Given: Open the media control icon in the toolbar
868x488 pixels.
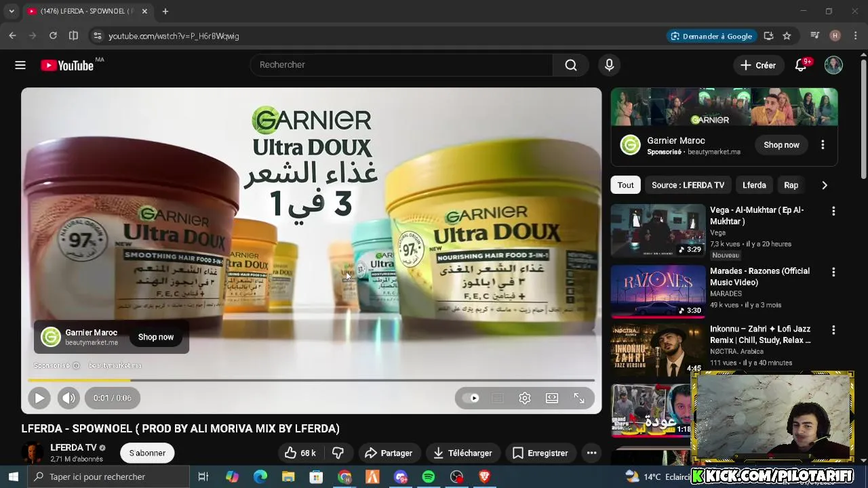Looking at the screenshot, I should 815,36.
